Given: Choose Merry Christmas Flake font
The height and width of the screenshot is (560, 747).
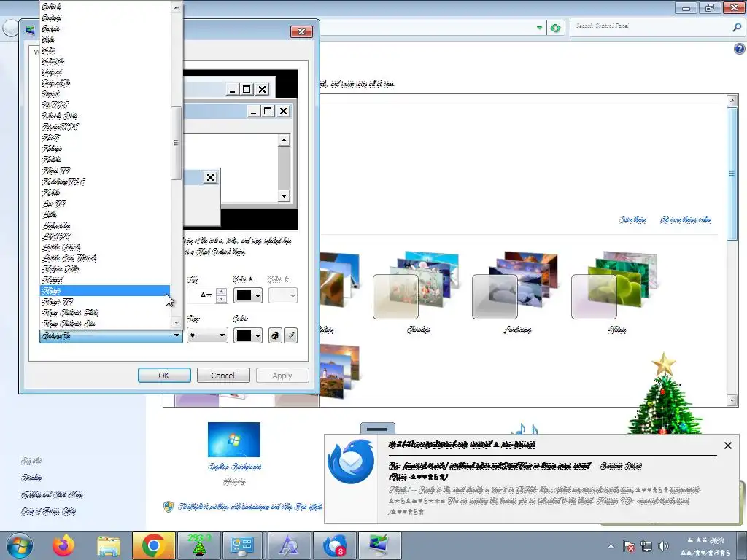Looking at the screenshot, I should 105,313.
